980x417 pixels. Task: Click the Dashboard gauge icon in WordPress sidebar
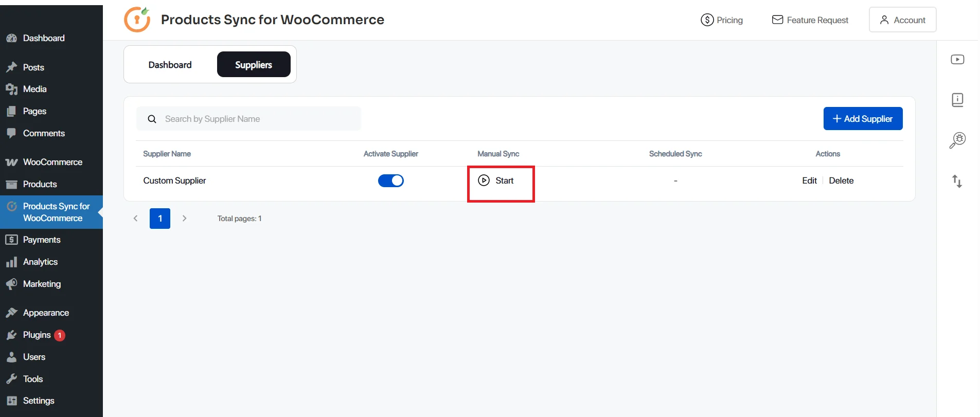click(x=11, y=38)
